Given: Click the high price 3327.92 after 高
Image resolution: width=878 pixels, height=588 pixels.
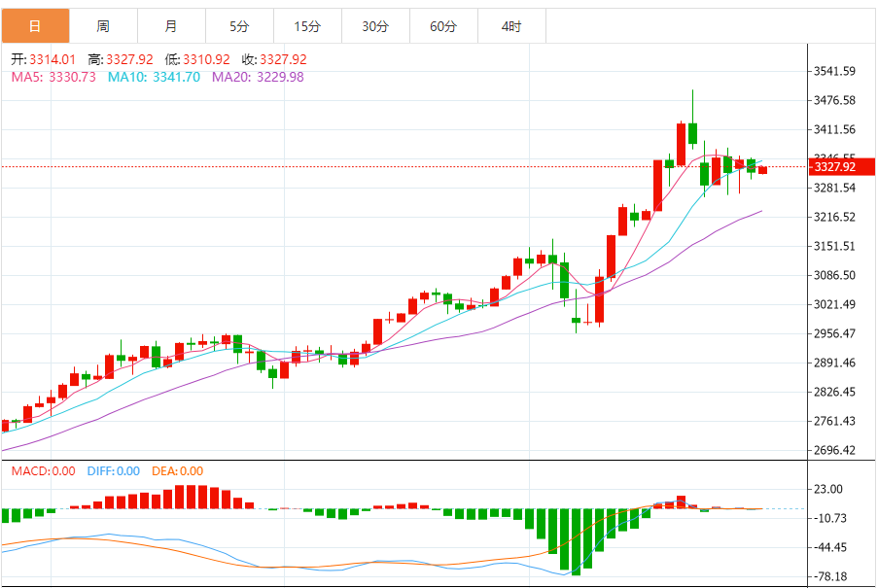Looking at the screenshot, I should [129, 59].
